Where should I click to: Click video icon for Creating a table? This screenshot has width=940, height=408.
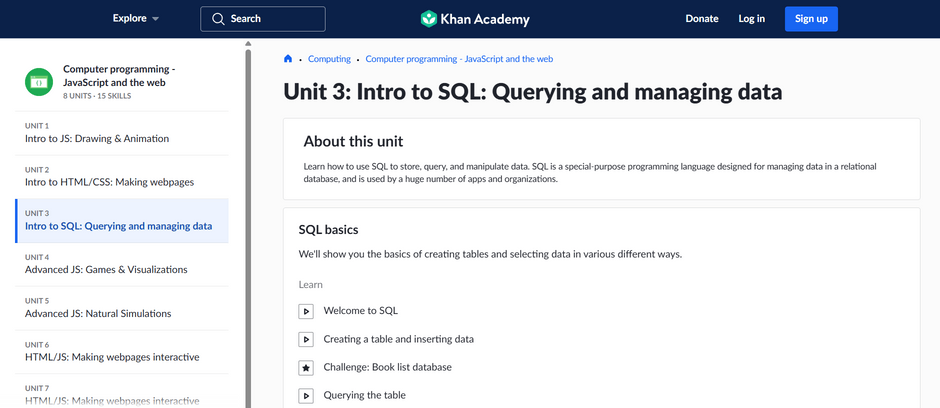coord(306,339)
